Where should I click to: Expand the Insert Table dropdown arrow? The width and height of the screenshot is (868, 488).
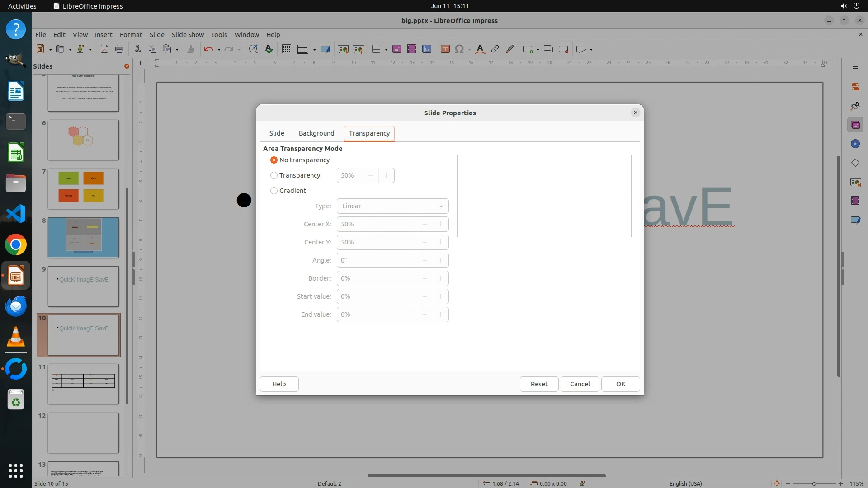click(386, 50)
